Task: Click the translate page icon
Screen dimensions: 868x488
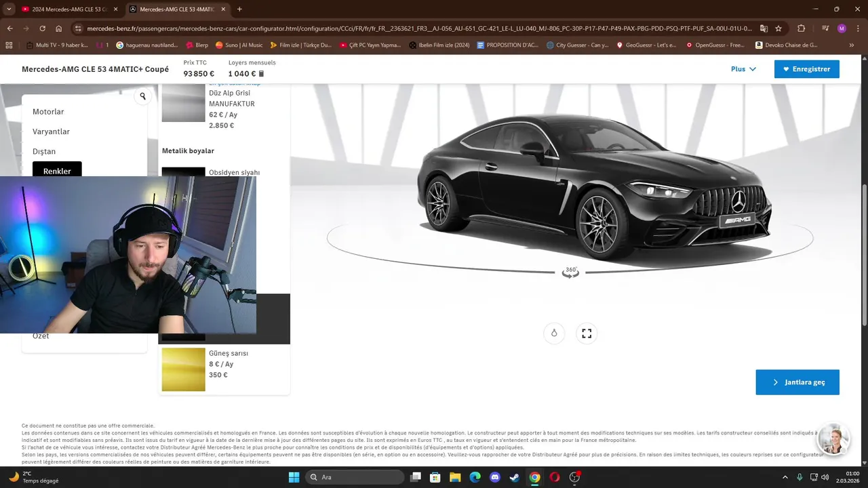Action: tap(764, 28)
